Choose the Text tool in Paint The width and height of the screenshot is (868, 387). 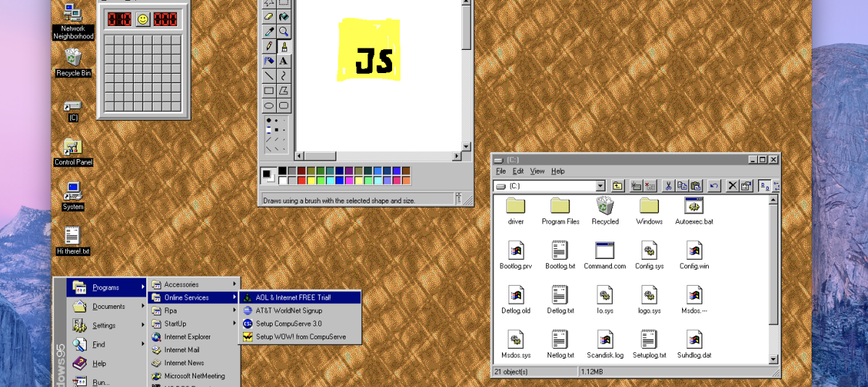pyautogui.click(x=284, y=61)
